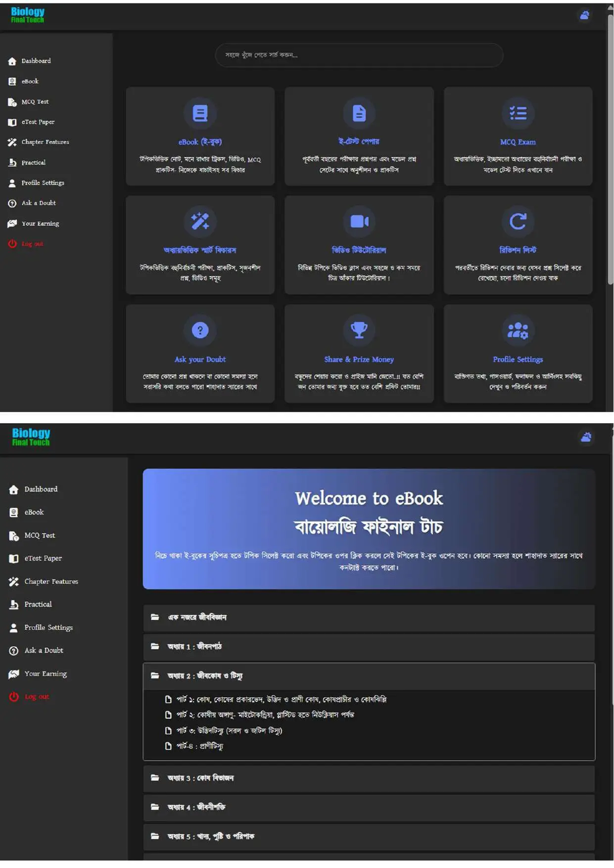The height and width of the screenshot is (868, 614).
Task: Click the eBook card document icon
Action: coord(200,113)
